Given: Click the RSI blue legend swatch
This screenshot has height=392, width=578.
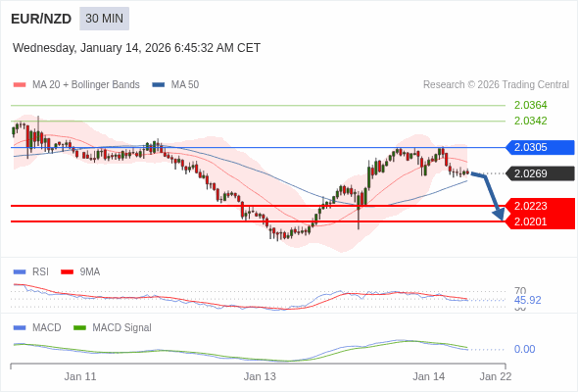Looking at the screenshot, I should [20, 272].
